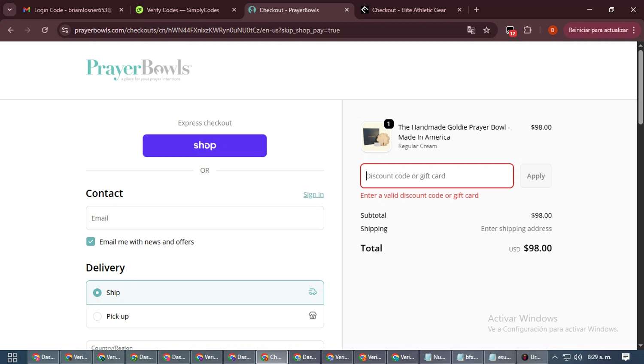Click the scrollbar up arrow

pyautogui.click(x=641, y=45)
